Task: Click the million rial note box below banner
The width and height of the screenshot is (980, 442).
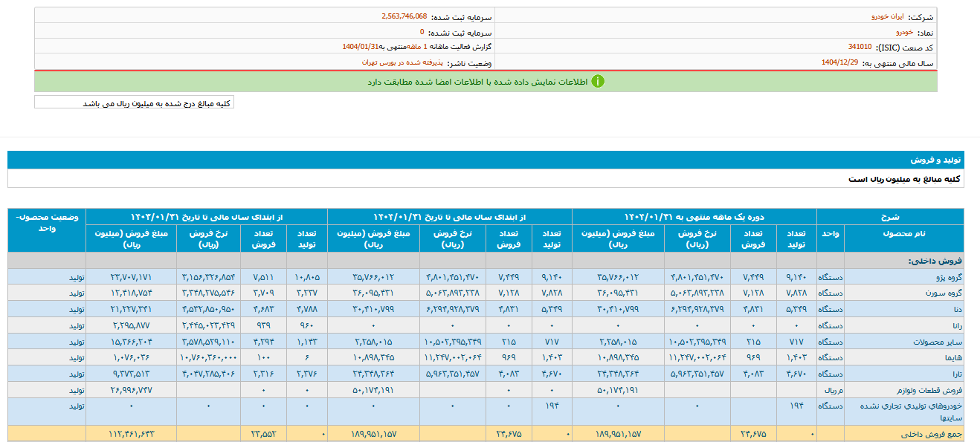Action: [135, 103]
